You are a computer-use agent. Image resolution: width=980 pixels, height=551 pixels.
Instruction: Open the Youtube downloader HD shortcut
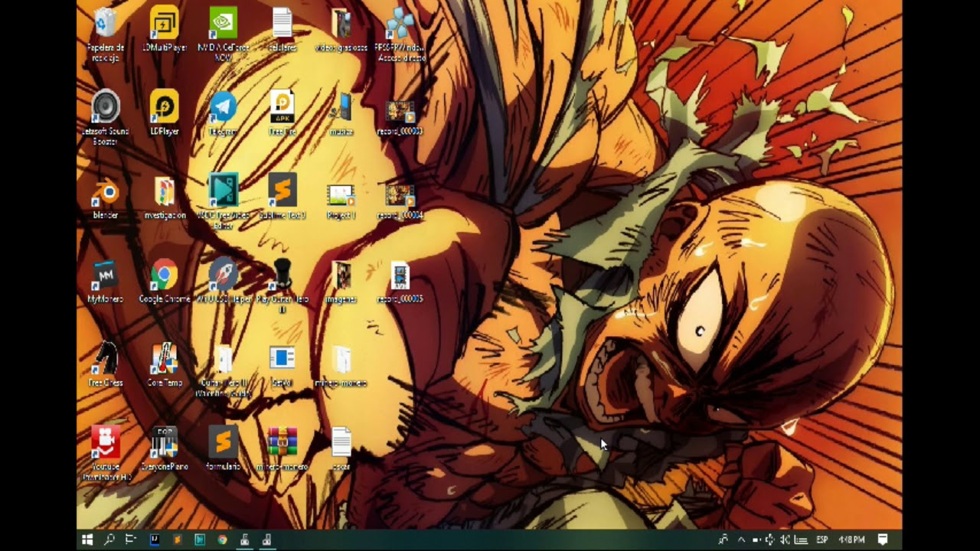coord(106,453)
